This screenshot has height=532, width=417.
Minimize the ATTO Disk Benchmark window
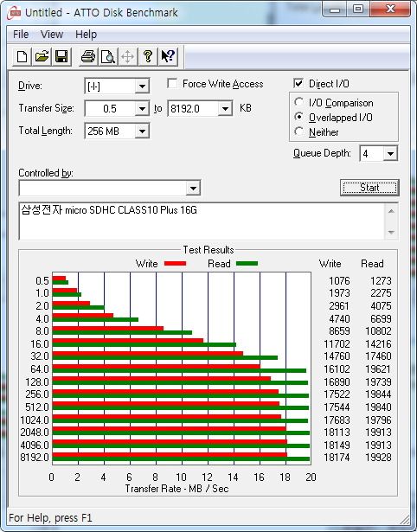click(x=335, y=10)
